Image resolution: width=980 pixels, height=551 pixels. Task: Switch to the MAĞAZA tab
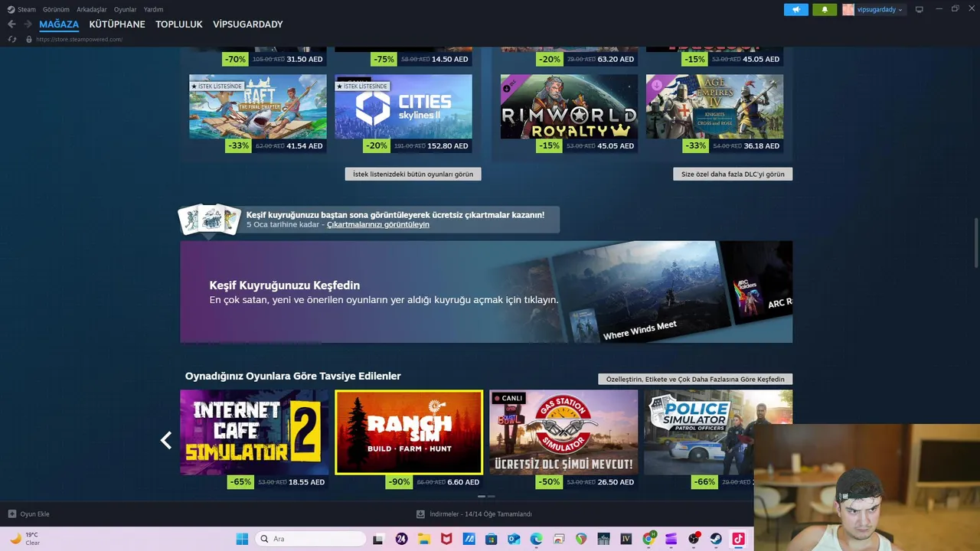point(59,24)
